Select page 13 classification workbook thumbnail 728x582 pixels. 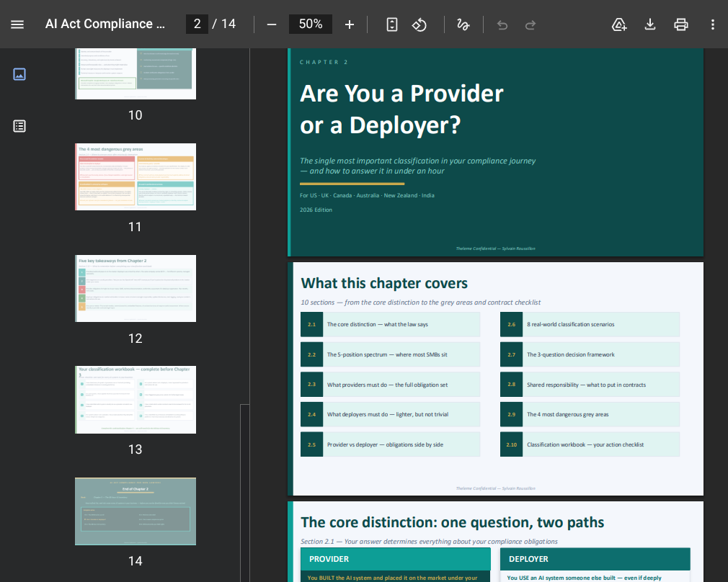136,400
